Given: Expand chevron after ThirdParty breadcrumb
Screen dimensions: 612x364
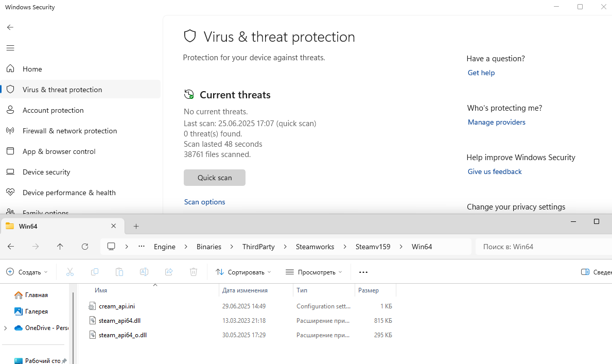Looking at the screenshot, I should point(285,247).
